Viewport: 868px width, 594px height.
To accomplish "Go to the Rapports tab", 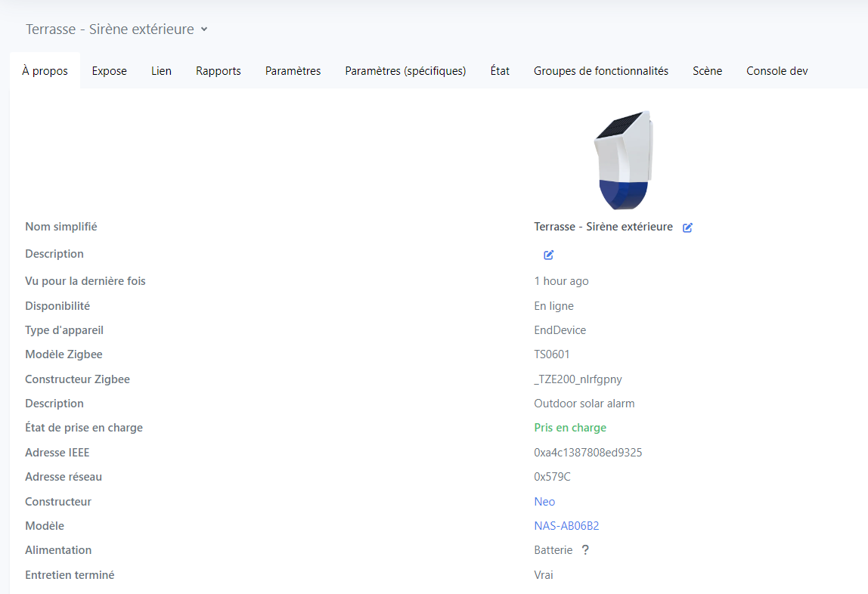I will (218, 71).
